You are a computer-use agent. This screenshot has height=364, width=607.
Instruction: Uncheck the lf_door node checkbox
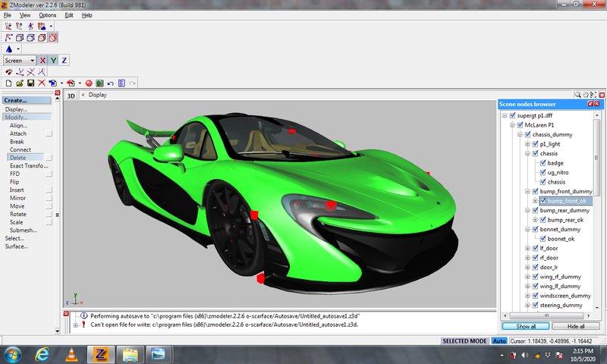pos(535,248)
